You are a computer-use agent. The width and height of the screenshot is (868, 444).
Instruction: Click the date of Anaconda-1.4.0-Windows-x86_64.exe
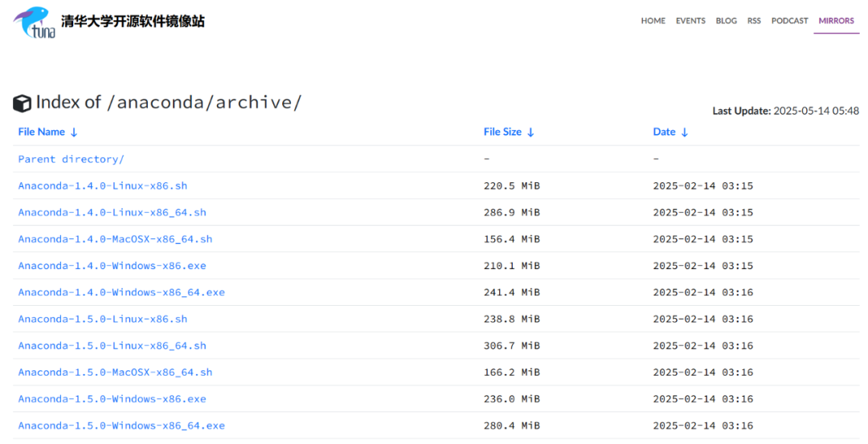coord(703,292)
